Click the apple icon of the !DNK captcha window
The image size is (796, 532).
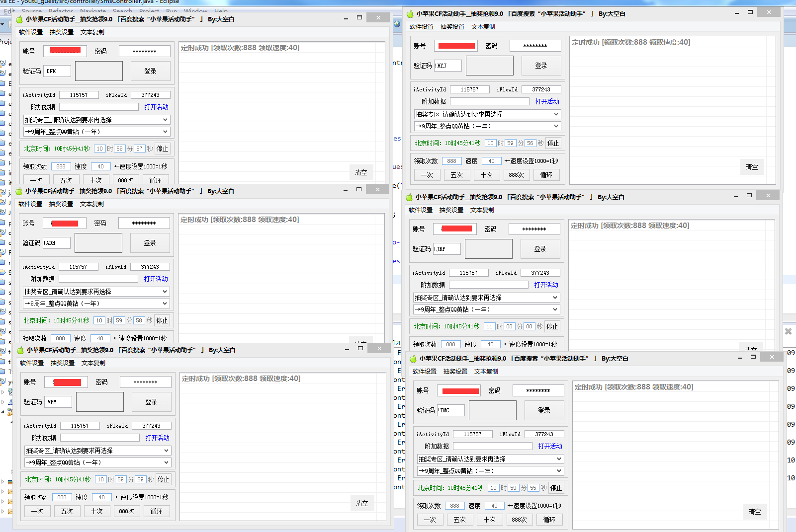[x=19, y=19]
